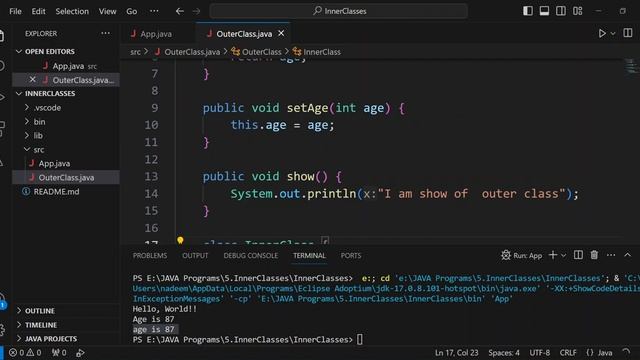
Task: Toggle secondary side bar layout icon
Action: coord(561,11)
